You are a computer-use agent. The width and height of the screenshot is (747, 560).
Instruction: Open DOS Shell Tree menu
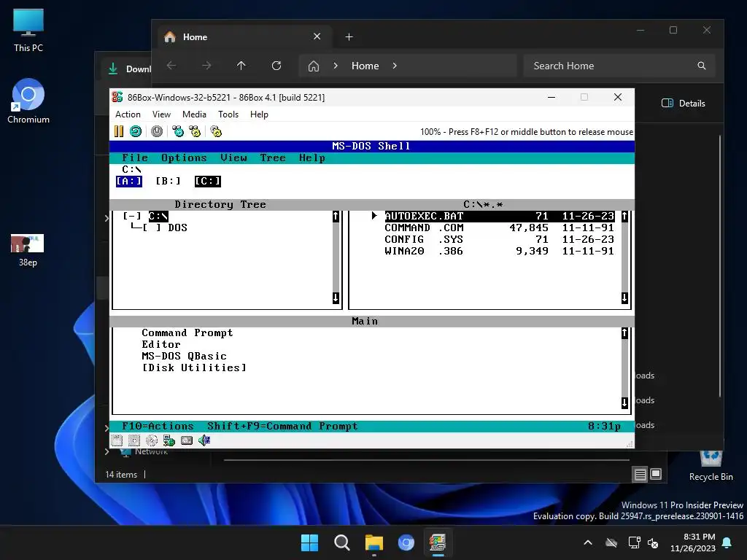tap(273, 157)
